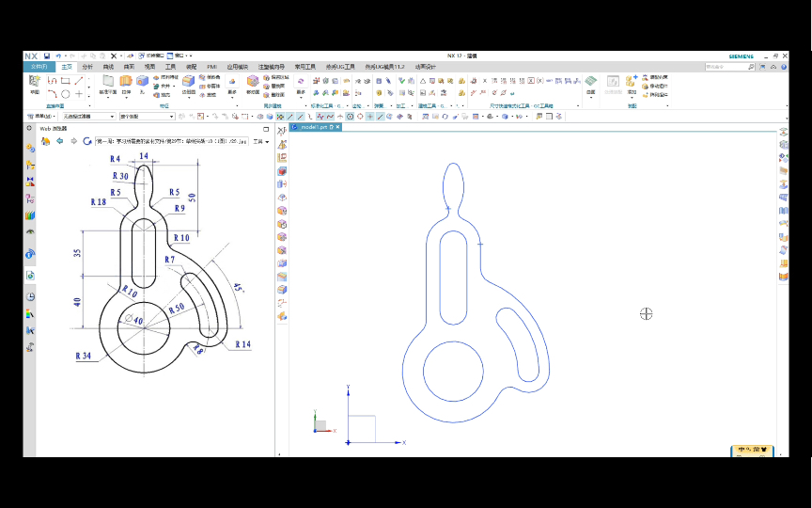
Task: Switch to the Home (主页) ribbon tab
Action: click(67, 67)
